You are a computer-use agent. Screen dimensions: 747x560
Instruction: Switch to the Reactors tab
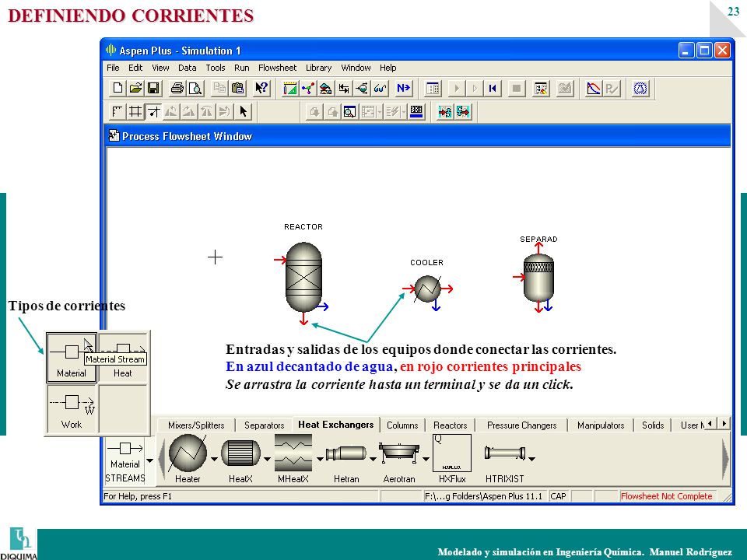[x=450, y=425]
